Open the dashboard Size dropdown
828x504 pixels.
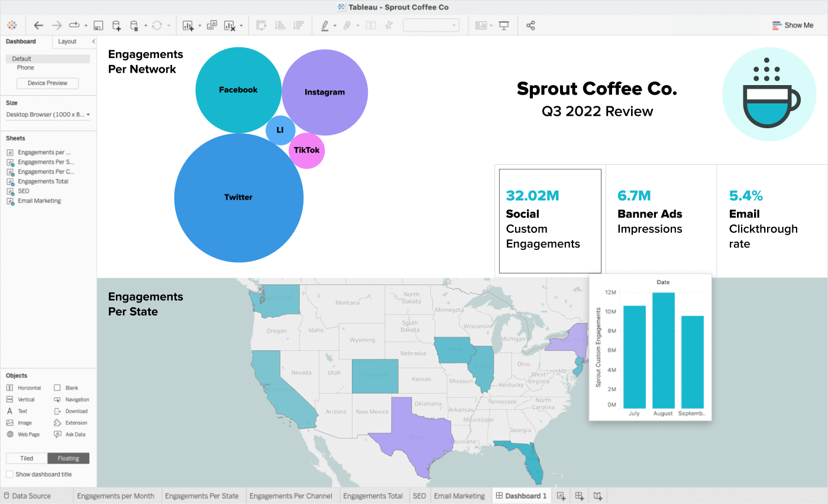coord(47,115)
